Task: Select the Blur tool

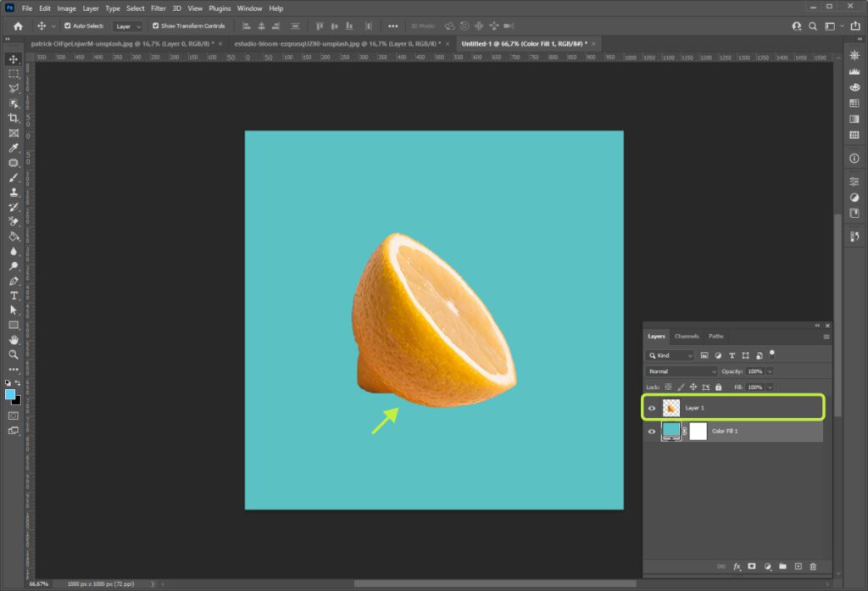Action: (x=14, y=252)
